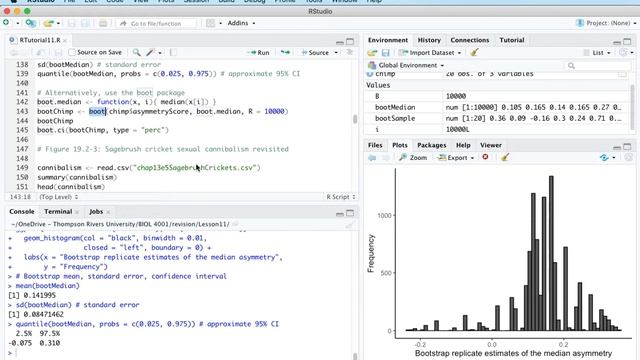The height and width of the screenshot is (360, 640).
Task: Switch to the Console tab
Action: point(22,211)
